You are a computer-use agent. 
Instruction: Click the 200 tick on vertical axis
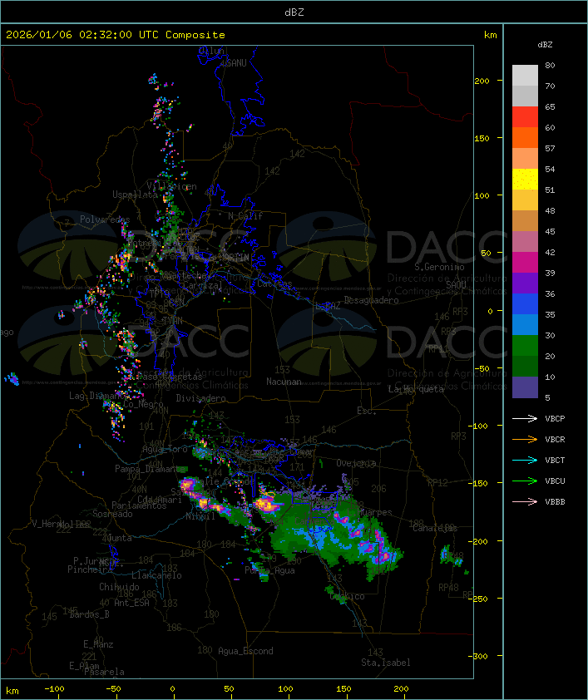click(x=482, y=81)
